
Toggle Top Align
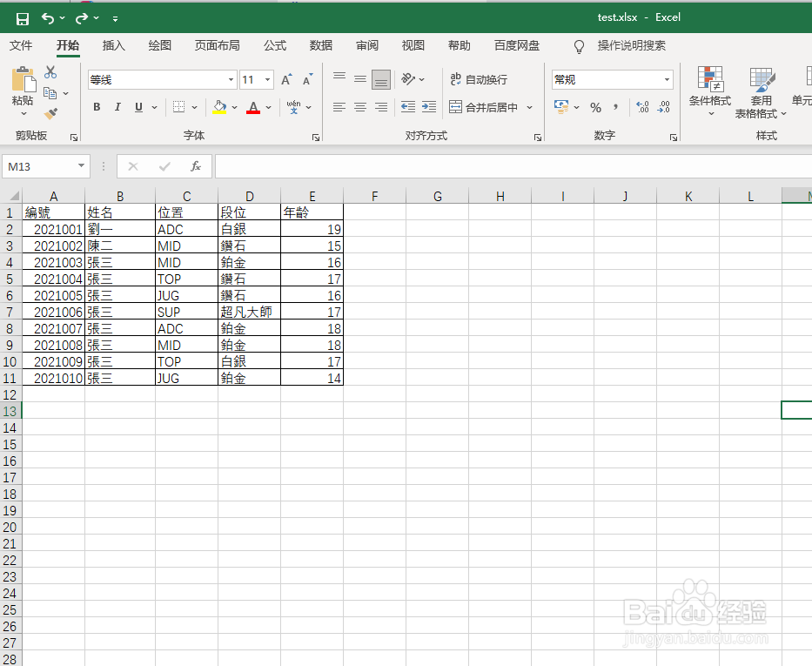click(339, 78)
